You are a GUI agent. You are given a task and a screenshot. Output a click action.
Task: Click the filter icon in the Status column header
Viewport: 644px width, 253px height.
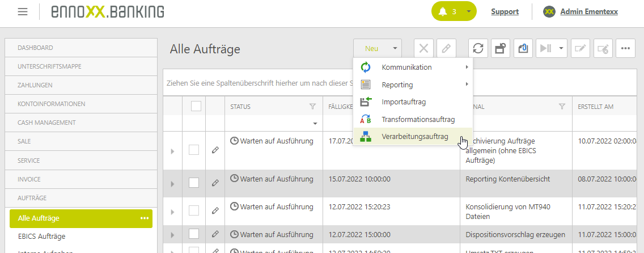[x=312, y=107]
